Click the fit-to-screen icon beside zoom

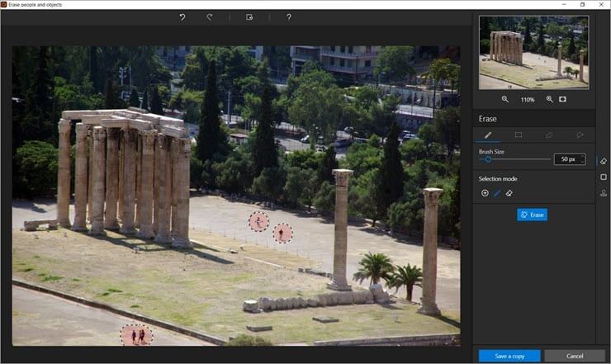point(562,99)
